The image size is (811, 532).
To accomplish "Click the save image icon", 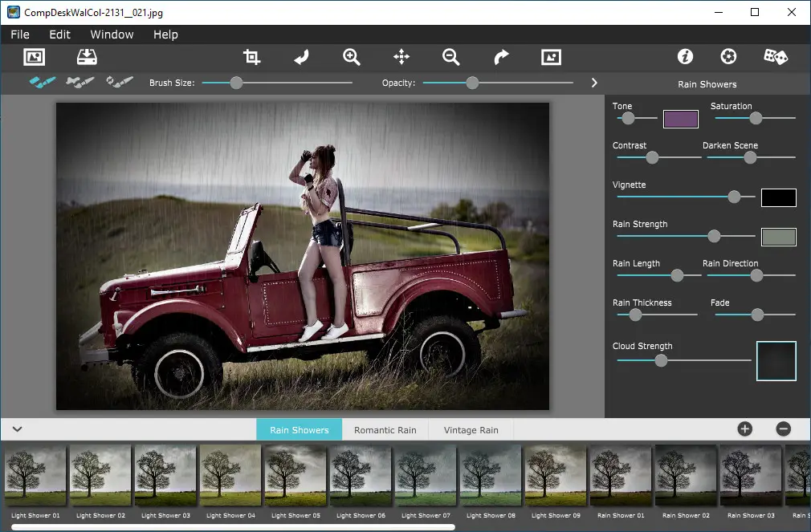I will point(86,57).
